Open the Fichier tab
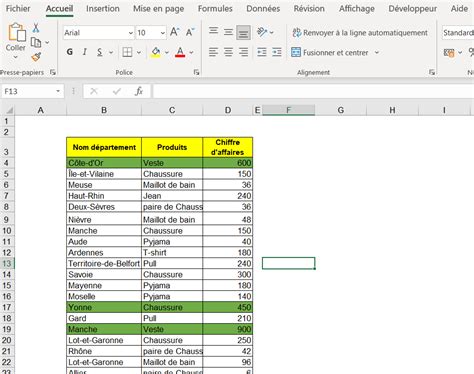This screenshot has height=374, width=474. [18, 8]
